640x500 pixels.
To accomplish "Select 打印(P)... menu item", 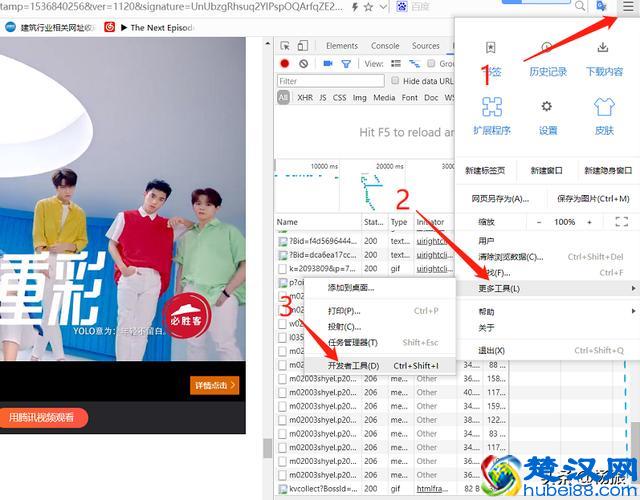I will click(x=380, y=311).
